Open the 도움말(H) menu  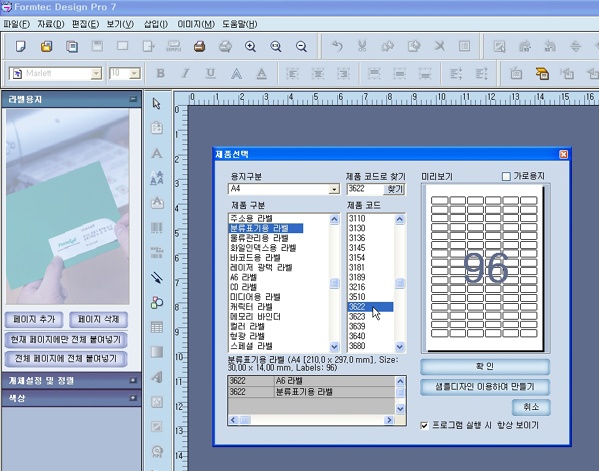click(240, 24)
